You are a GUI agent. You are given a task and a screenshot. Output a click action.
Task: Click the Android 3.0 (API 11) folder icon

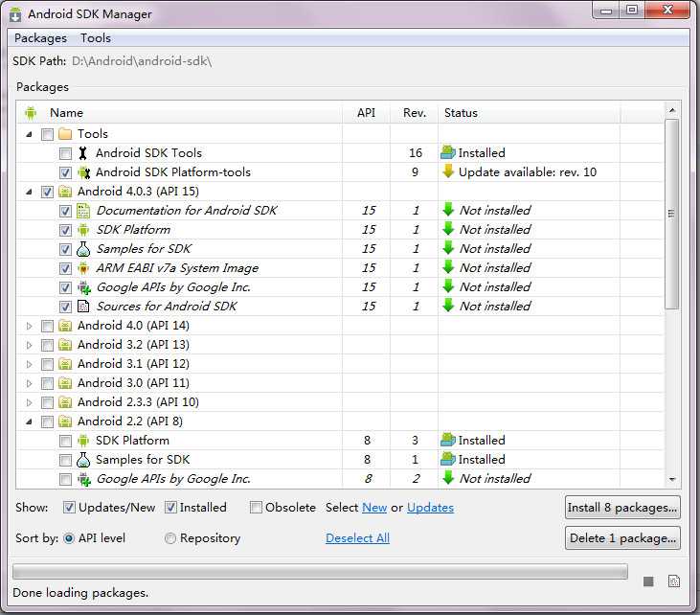pyautogui.click(x=65, y=383)
